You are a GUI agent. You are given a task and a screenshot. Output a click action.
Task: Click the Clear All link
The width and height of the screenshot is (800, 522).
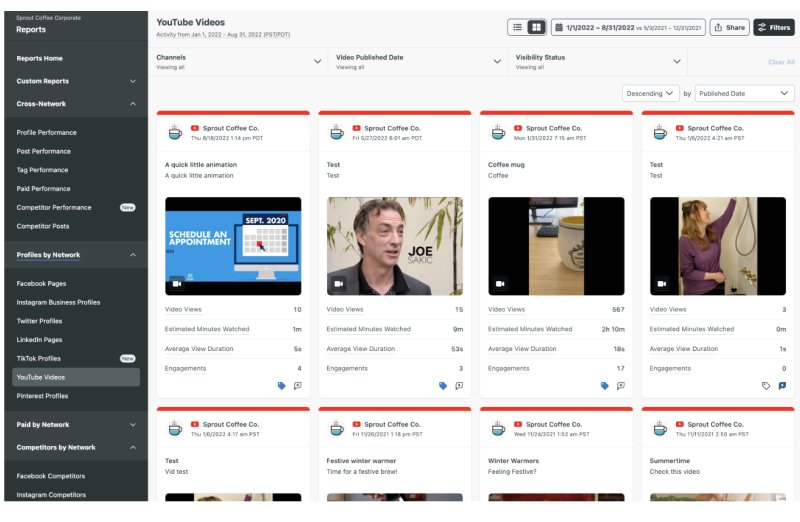pyautogui.click(x=781, y=62)
